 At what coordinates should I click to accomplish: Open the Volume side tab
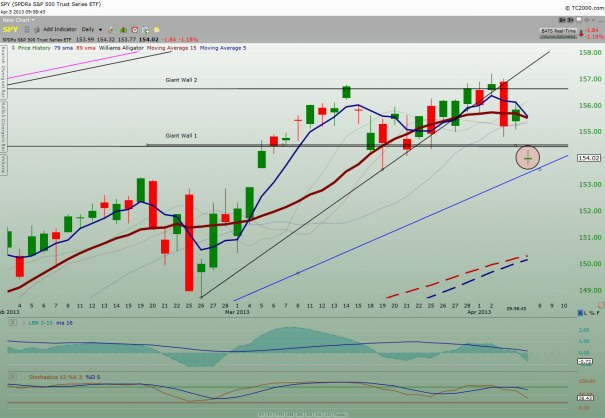3,165
